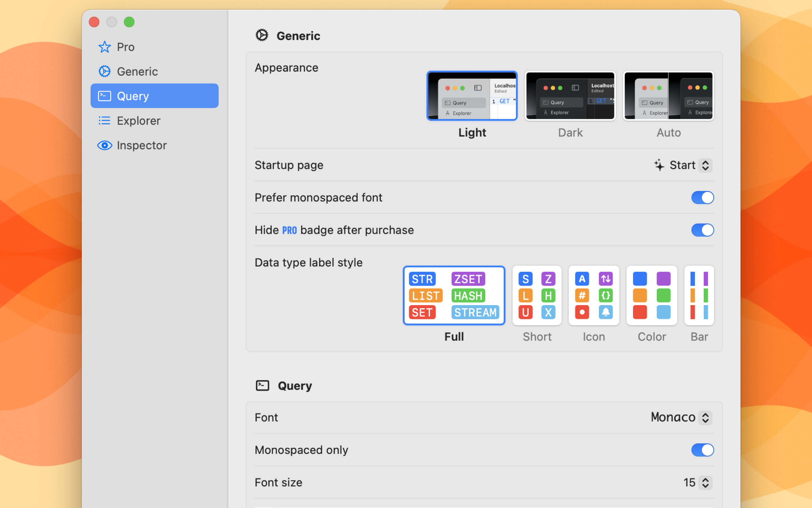Click the Dark appearance label

(x=570, y=132)
